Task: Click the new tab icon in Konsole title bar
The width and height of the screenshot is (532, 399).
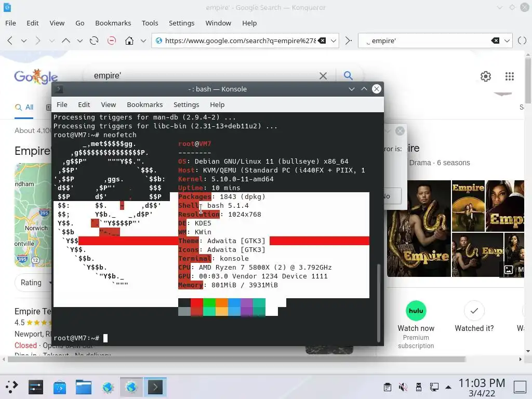Action: 59,89
